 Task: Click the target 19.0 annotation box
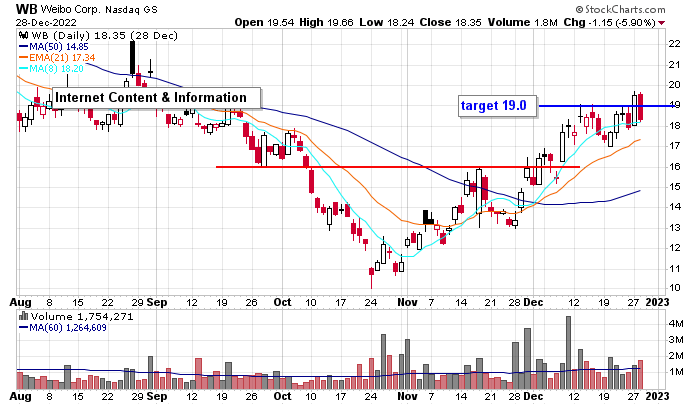click(497, 106)
